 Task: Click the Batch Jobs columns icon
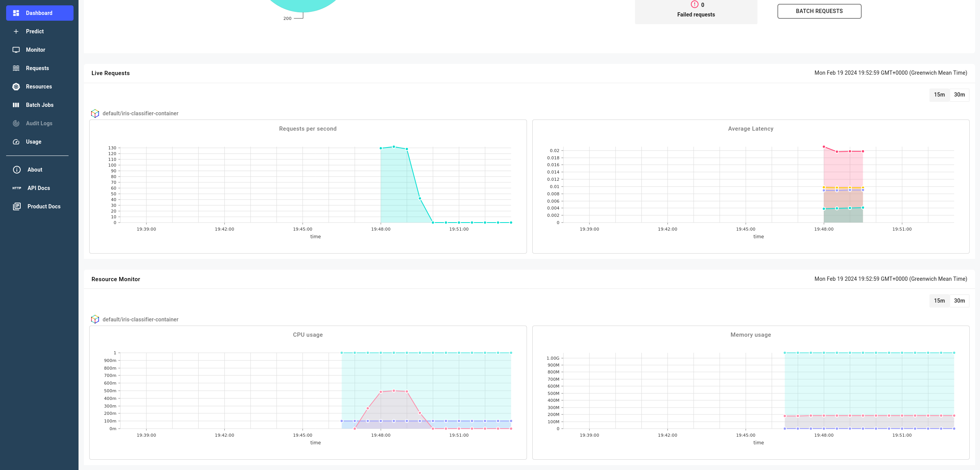16,105
